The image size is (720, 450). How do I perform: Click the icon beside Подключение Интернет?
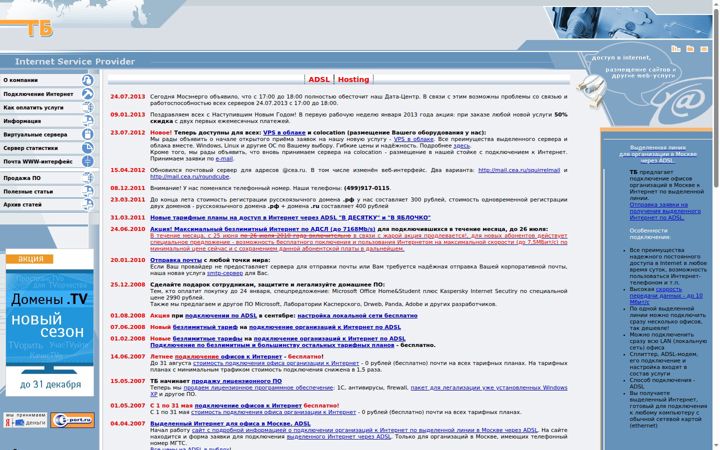(87, 94)
